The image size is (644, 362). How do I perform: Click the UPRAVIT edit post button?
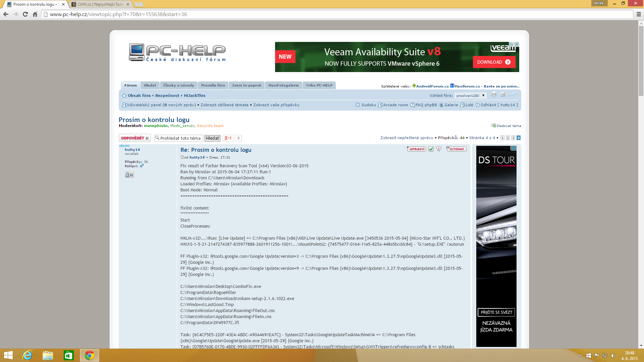416,149
